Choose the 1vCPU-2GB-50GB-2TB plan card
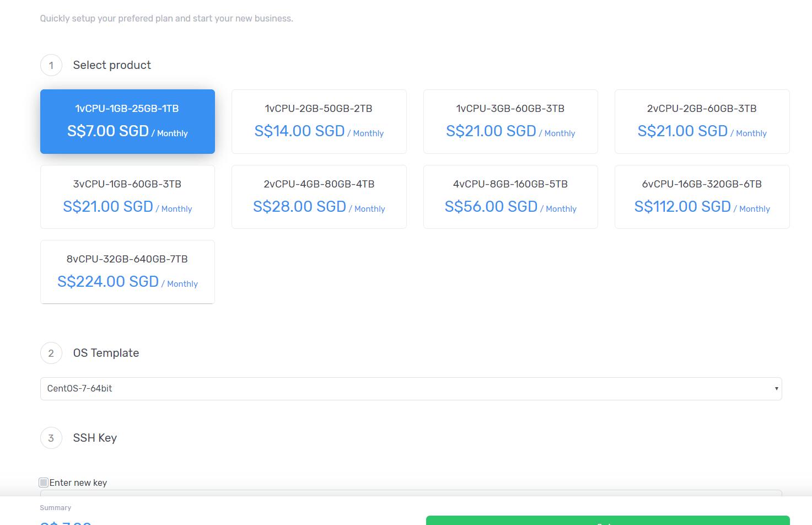This screenshot has height=525, width=812. 319,121
